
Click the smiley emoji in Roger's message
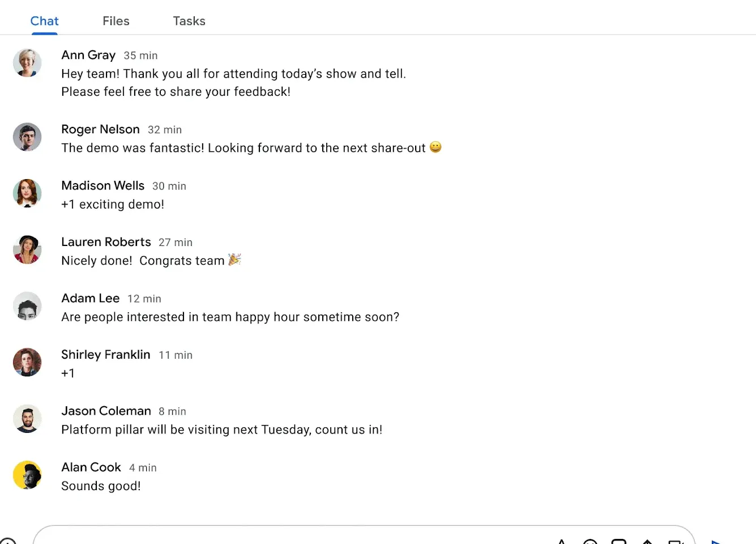(x=435, y=147)
